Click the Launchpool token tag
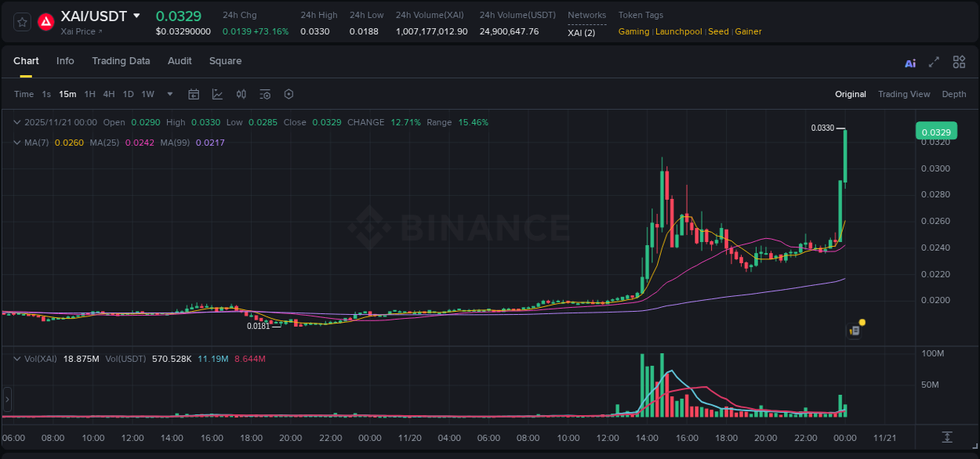The height and width of the screenshot is (459, 980). click(678, 31)
